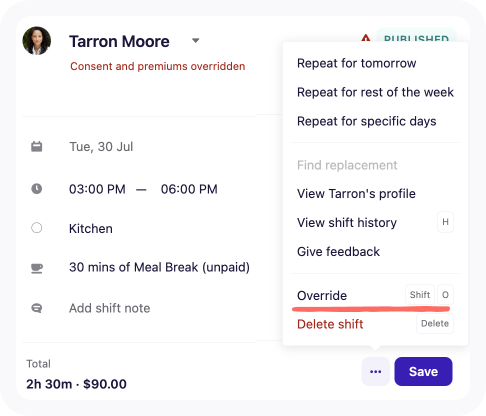Open the 06:00 PM end time field
486x416 pixels.
pos(189,189)
